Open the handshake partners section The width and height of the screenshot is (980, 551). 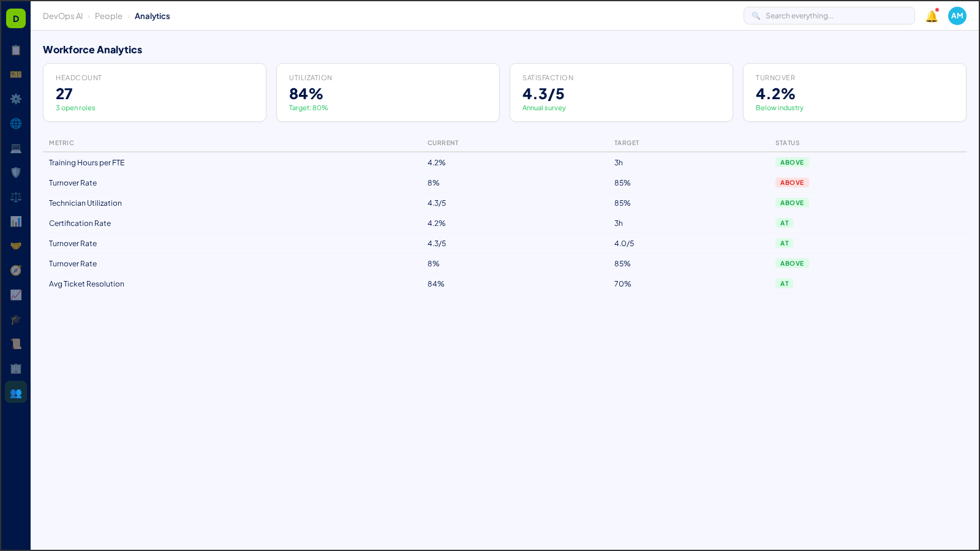tap(16, 246)
